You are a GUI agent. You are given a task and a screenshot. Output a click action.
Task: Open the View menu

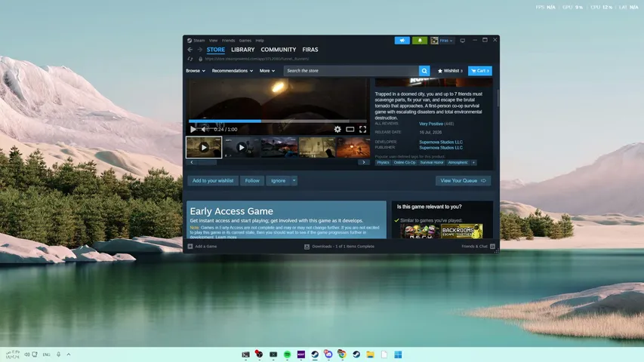pyautogui.click(x=213, y=40)
